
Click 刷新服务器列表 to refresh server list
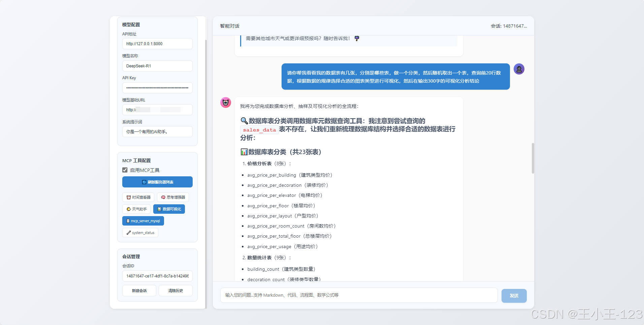157,182
